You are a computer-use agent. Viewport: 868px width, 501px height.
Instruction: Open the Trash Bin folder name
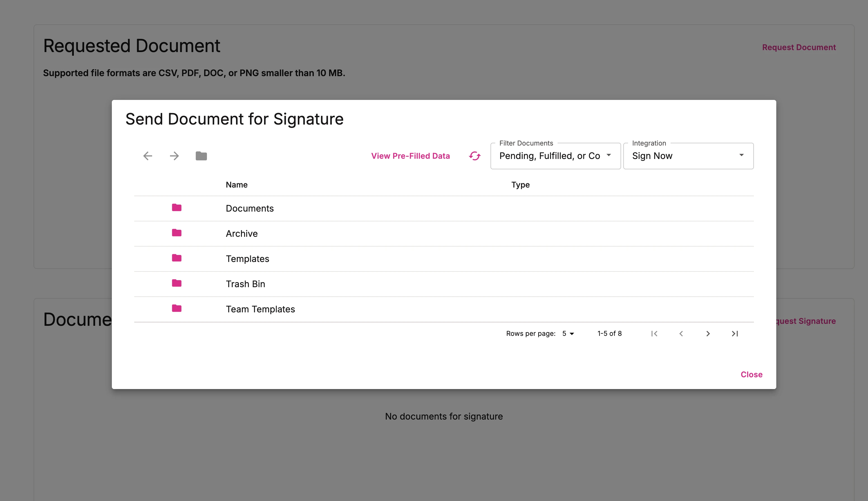point(246,284)
